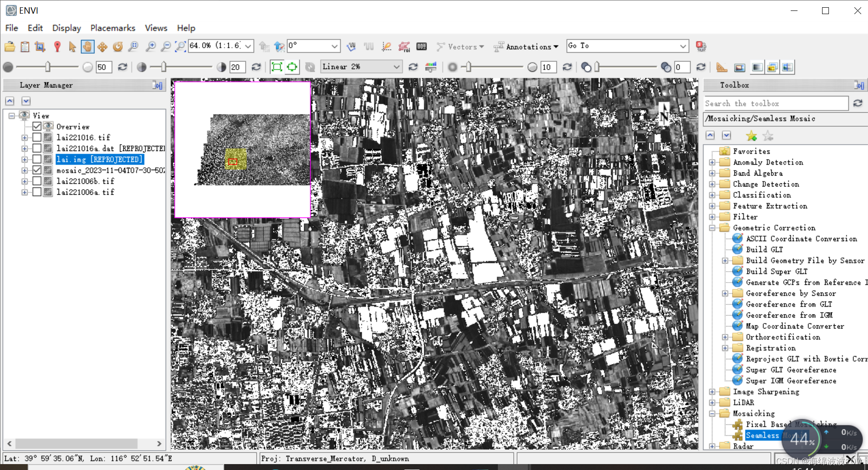The width and height of the screenshot is (868, 470).
Task: Reset the sharpen value
Action: point(567,67)
